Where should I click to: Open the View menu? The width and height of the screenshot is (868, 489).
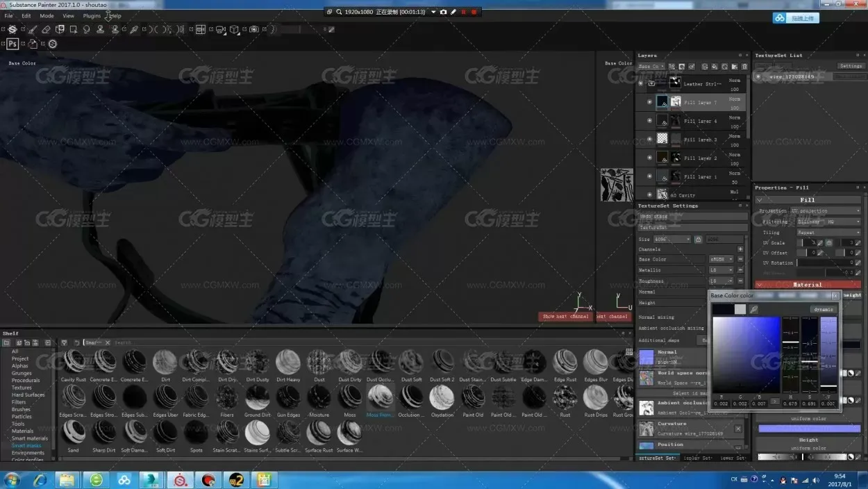[x=68, y=15]
